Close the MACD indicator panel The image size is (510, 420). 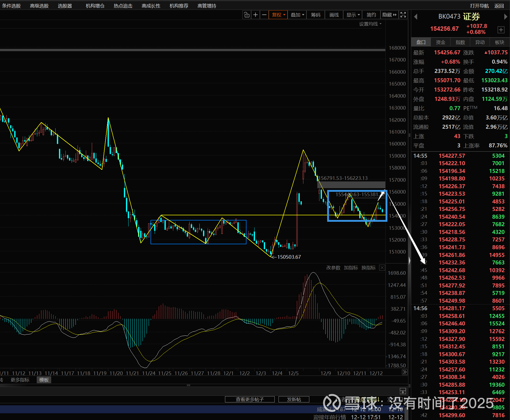pyautogui.click(x=382, y=268)
